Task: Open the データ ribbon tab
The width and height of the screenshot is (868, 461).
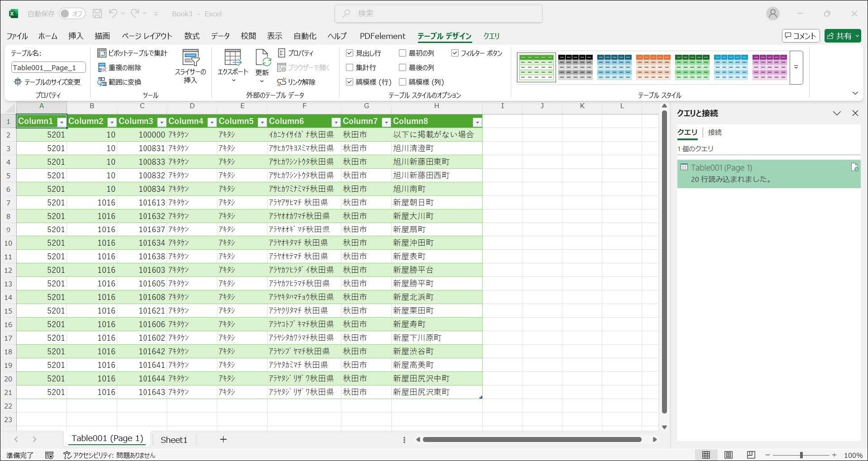Action: (220, 36)
